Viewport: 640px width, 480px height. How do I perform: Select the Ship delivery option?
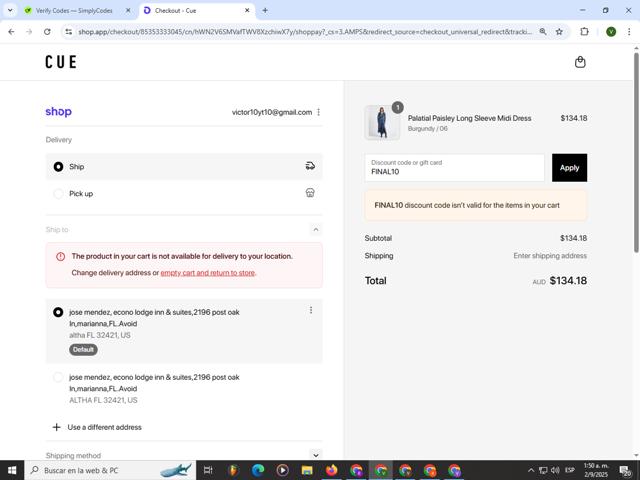[184, 167]
